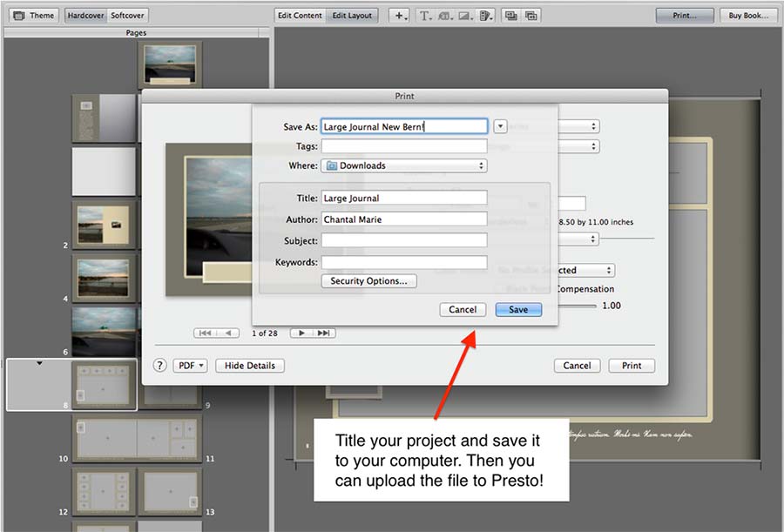784x532 pixels.
Task: Switch to Edit Layout mode
Action: coord(352,16)
